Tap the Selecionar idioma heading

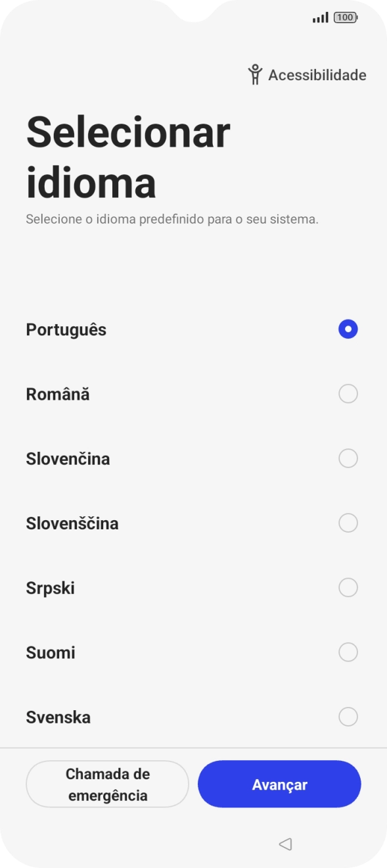pyautogui.click(x=127, y=156)
